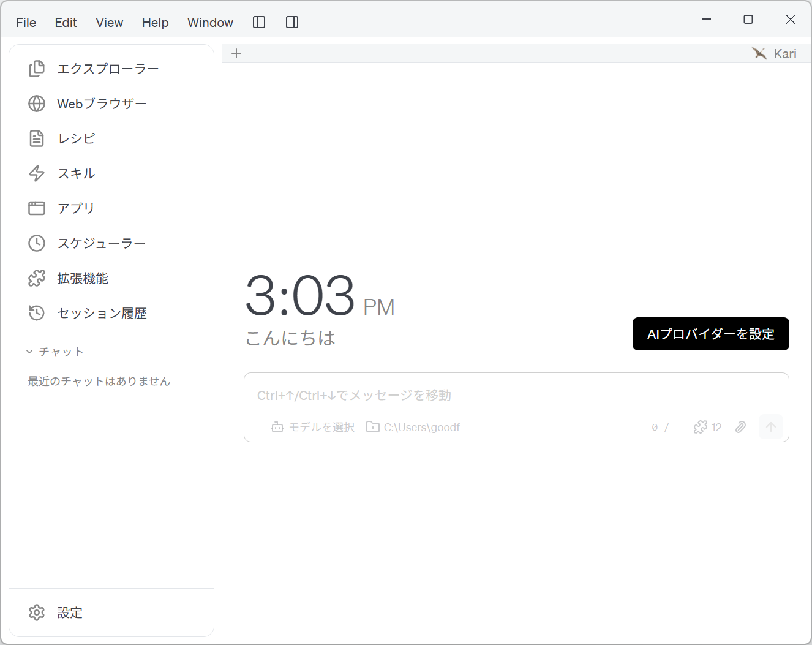Viewport: 812px width, 645px height.
Task: Toggle the right side panel icon
Action: click(x=292, y=22)
